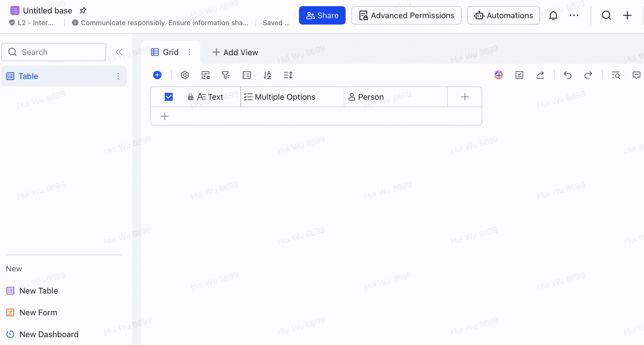Open the field configuration settings gear
644x345 pixels.
pos(185,75)
